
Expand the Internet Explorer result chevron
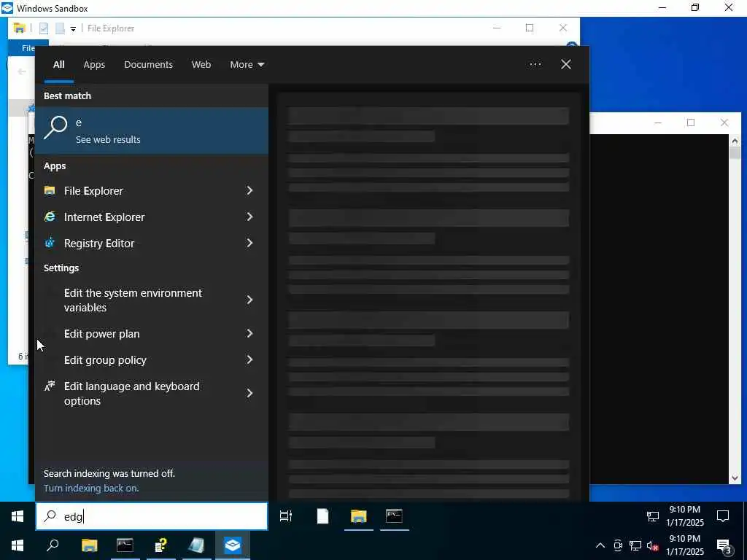[249, 217]
